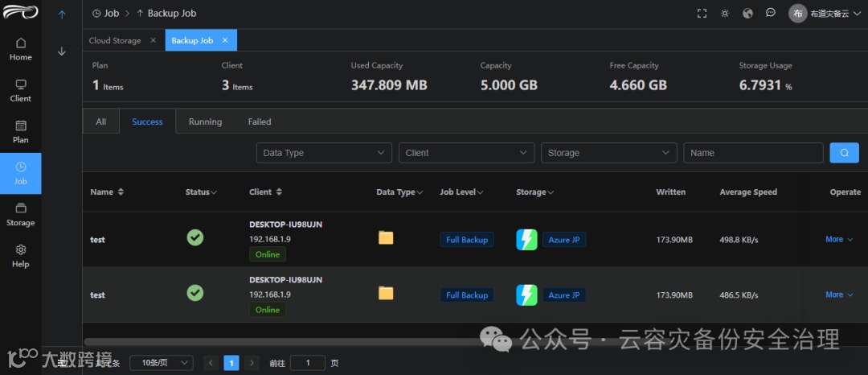868x375 pixels.
Task: Open Storage section in sidebar
Action: click(20, 215)
